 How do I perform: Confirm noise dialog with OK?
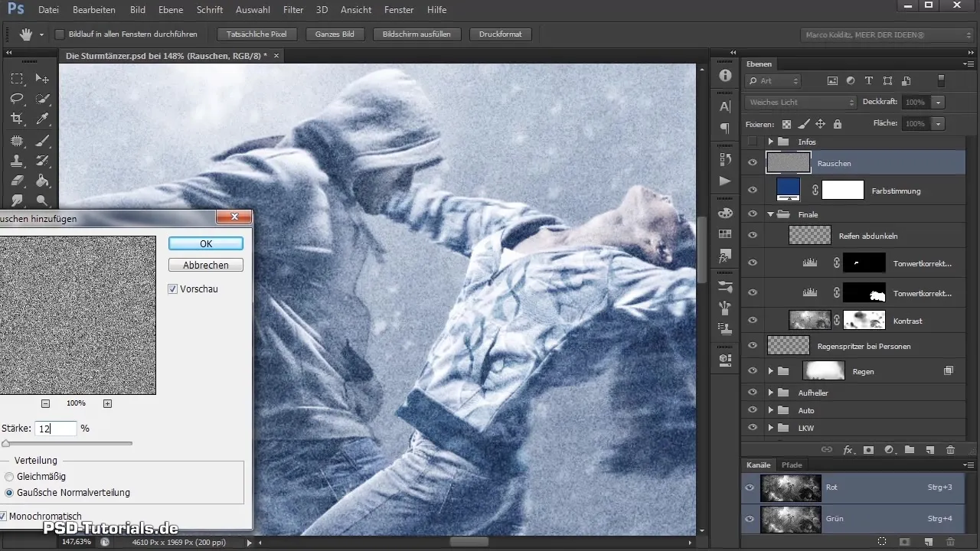[x=205, y=243]
